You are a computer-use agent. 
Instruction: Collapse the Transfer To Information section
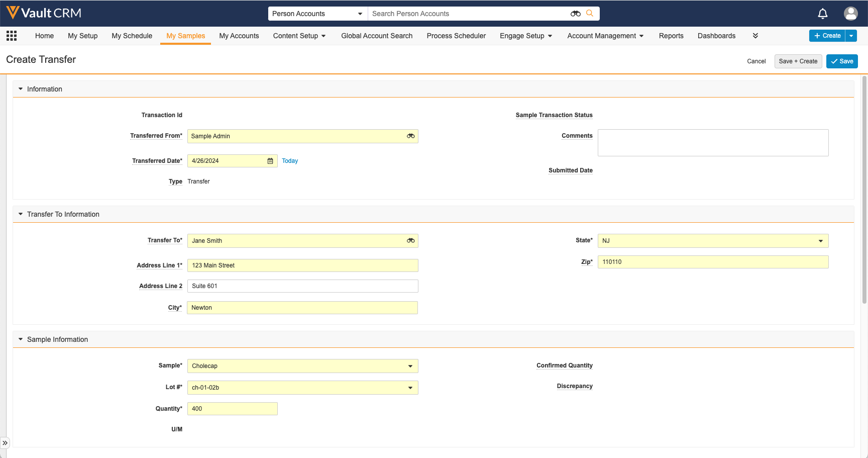click(x=21, y=214)
